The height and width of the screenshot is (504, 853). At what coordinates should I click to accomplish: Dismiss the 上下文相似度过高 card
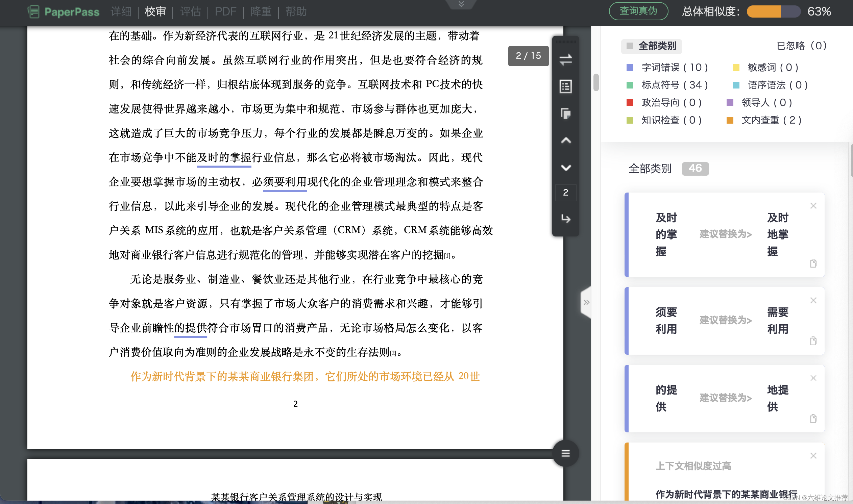click(813, 455)
